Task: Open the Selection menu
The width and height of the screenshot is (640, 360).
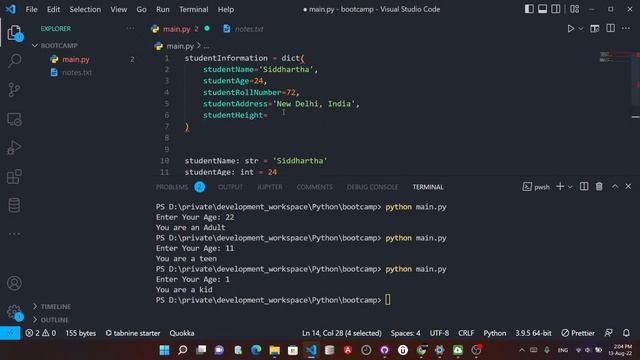Action: pyautogui.click(x=85, y=9)
